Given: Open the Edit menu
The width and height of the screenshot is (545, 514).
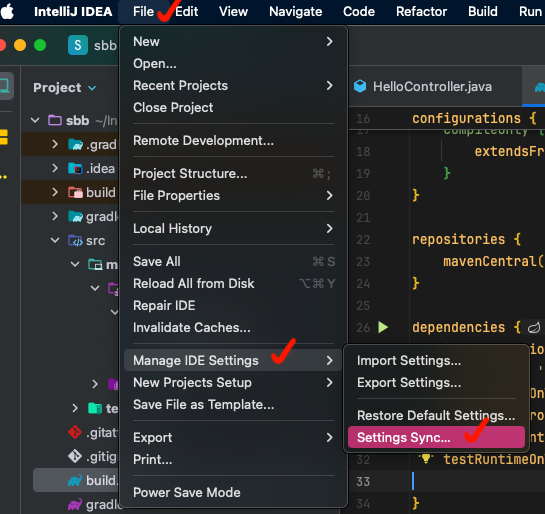Looking at the screenshot, I should 187,11.
